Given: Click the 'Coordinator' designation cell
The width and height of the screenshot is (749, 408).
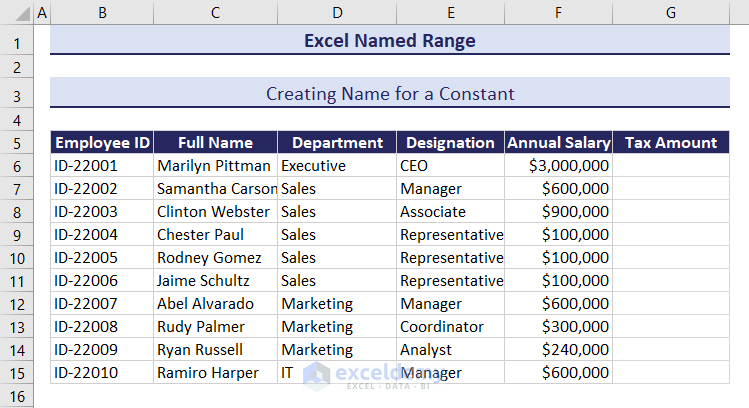Looking at the screenshot, I should (x=450, y=327).
